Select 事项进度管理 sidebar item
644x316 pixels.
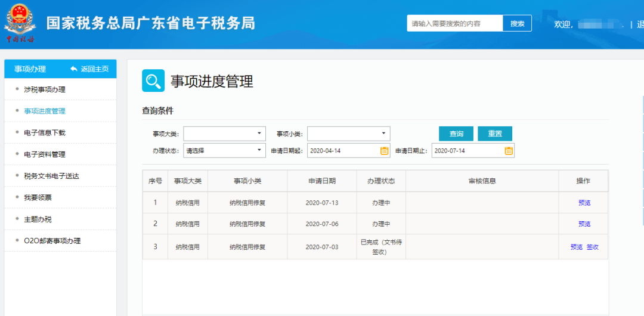pos(45,111)
